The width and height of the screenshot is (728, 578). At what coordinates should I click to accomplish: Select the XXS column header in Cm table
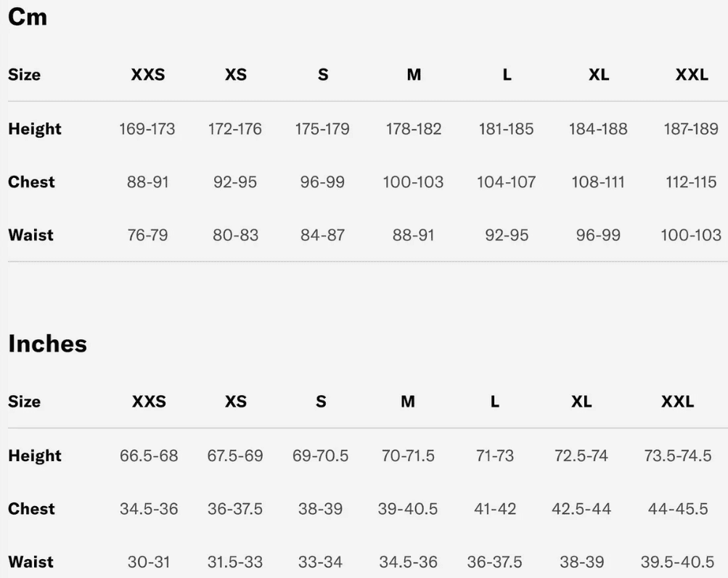[x=147, y=75]
